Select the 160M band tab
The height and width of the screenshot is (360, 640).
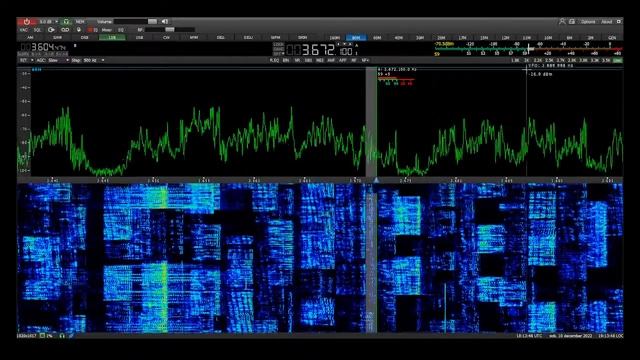335,38
